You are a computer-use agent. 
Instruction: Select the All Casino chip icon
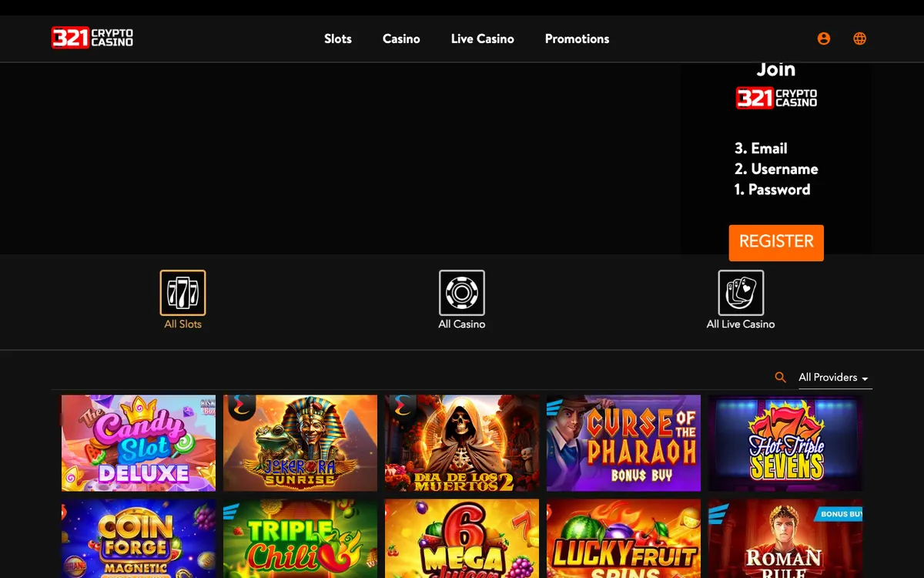tap(462, 293)
